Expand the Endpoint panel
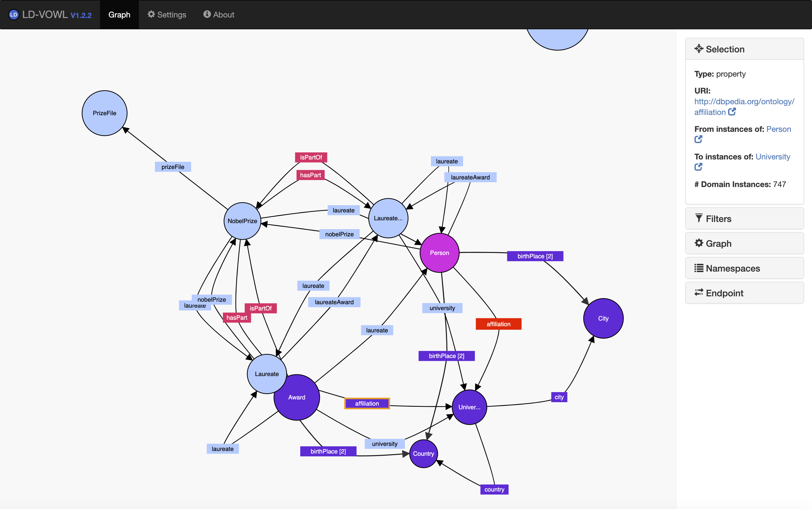 click(744, 293)
